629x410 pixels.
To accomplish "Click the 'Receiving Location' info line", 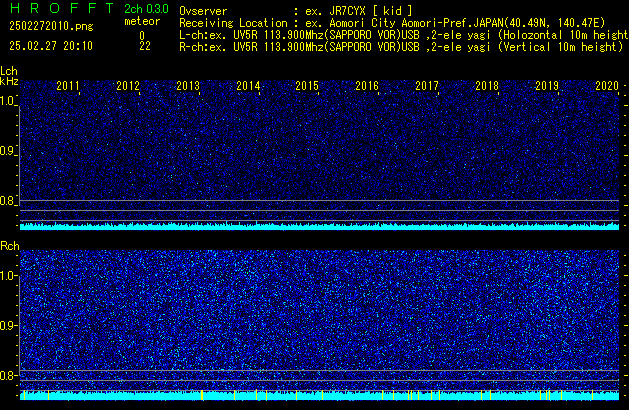I will (x=392, y=23).
